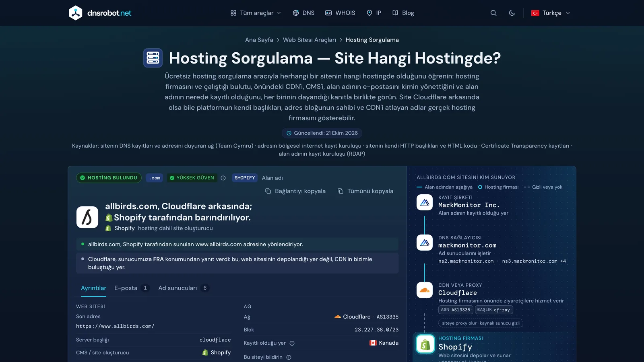Click info icon next to YÜKSEK GÜVEN

(223, 178)
